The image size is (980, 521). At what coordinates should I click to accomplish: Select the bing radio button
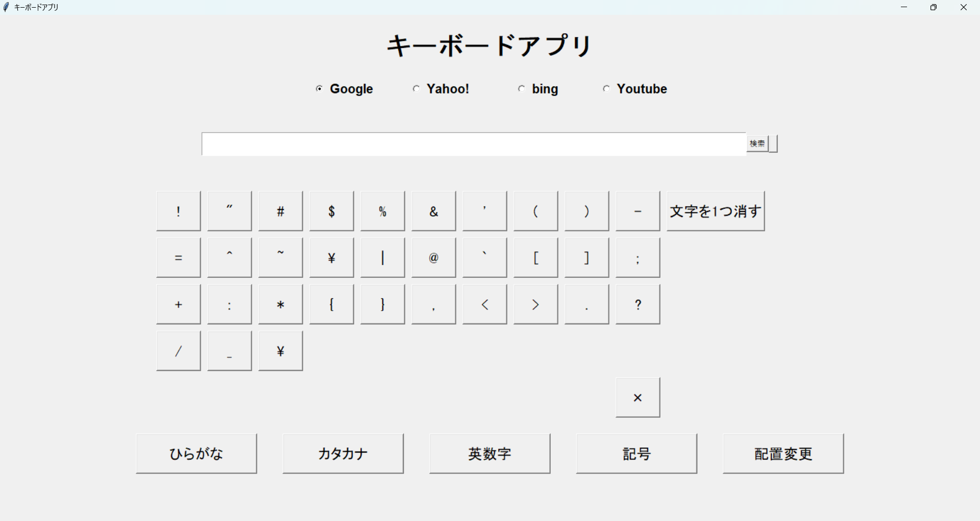(x=521, y=89)
